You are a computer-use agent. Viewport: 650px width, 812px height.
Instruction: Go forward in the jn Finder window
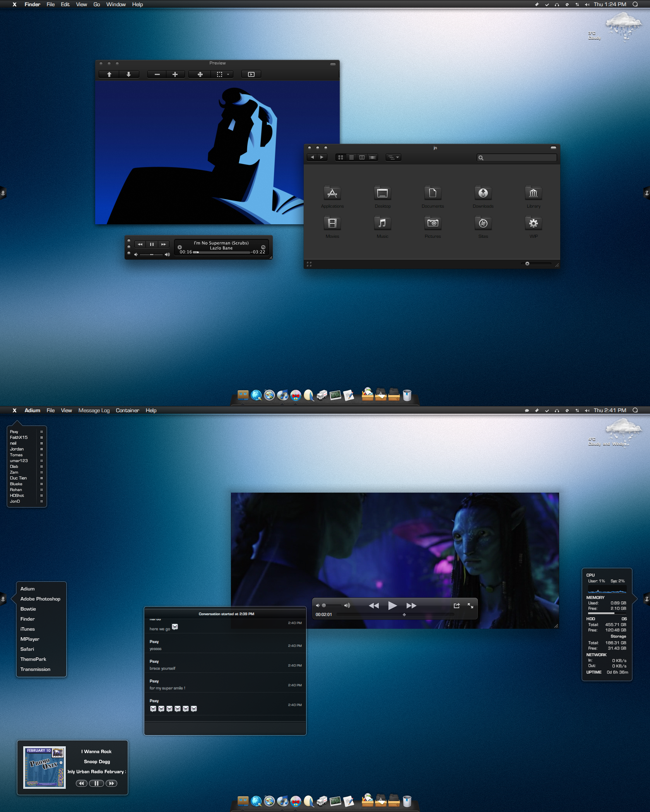coord(322,157)
